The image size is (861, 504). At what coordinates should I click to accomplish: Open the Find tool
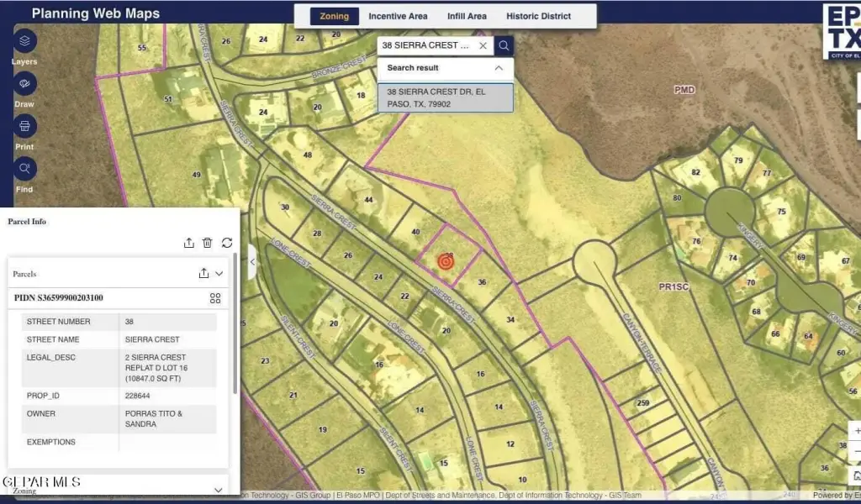(x=24, y=169)
